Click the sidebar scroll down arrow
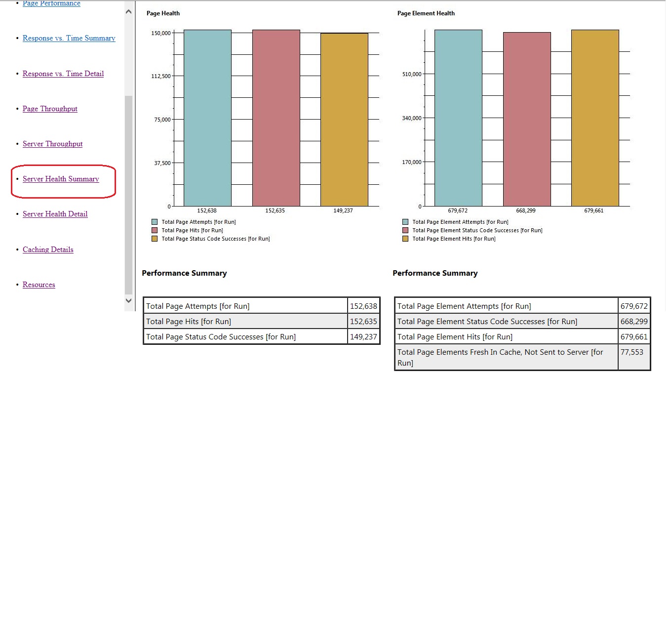Image resolution: width=672 pixels, height=624 pixels. [x=129, y=300]
